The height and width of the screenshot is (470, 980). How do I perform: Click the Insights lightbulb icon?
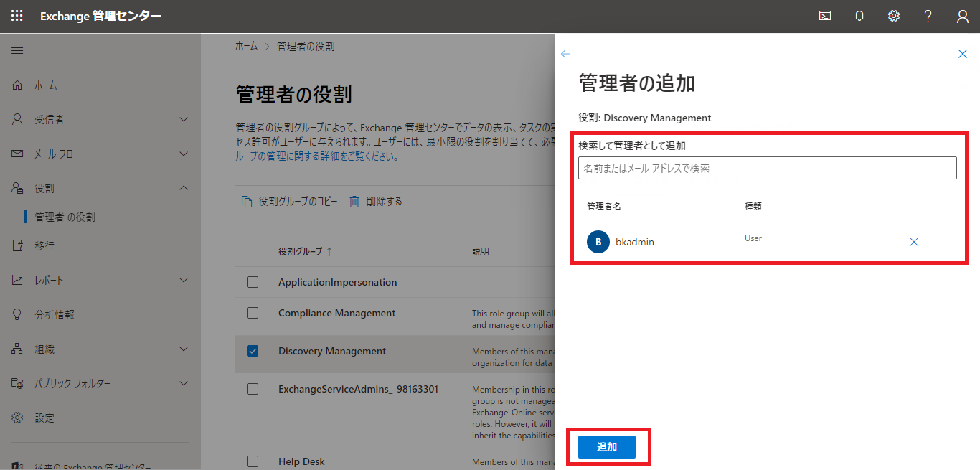click(18, 314)
